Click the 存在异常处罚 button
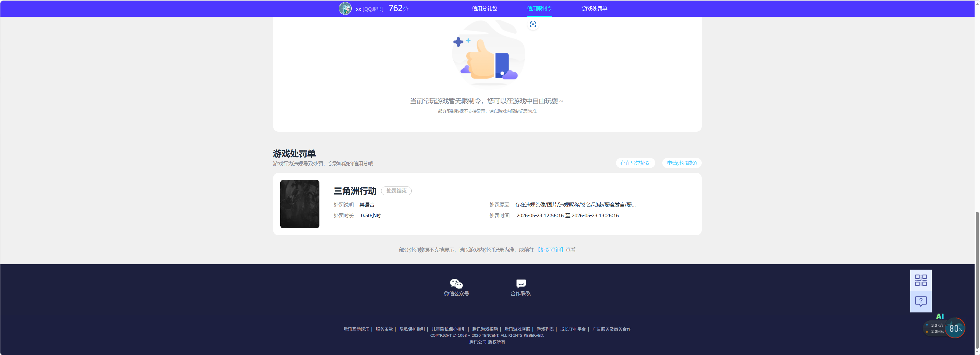The height and width of the screenshot is (355, 980). coord(635,163)
